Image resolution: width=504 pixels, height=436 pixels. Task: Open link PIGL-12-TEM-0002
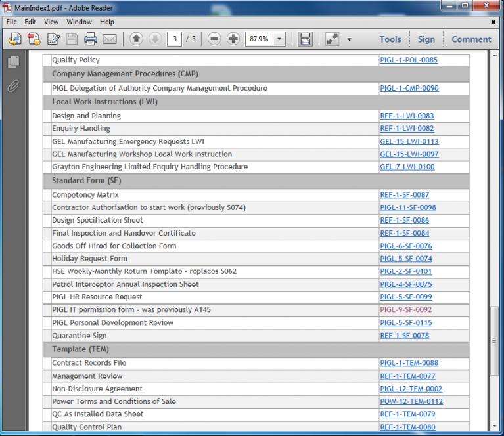(x=411, y=389)
